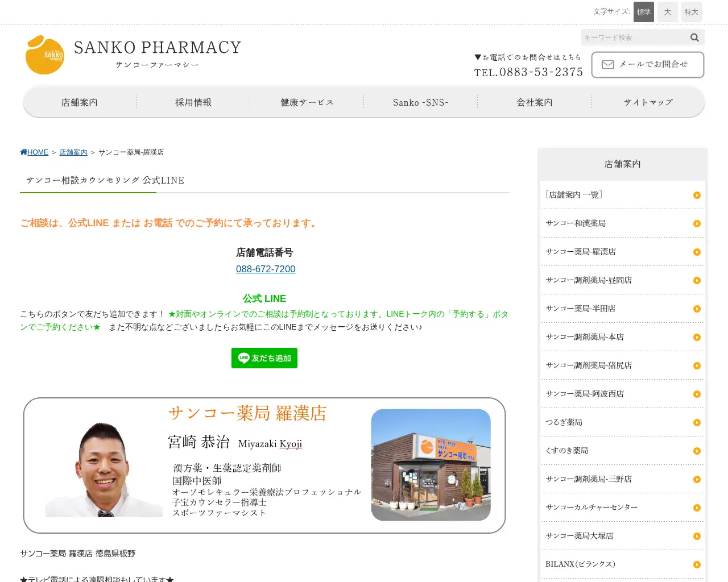Click the SANKO PHARMACY title text
Screen dimensions: 728x582
[x=158, y=47]
